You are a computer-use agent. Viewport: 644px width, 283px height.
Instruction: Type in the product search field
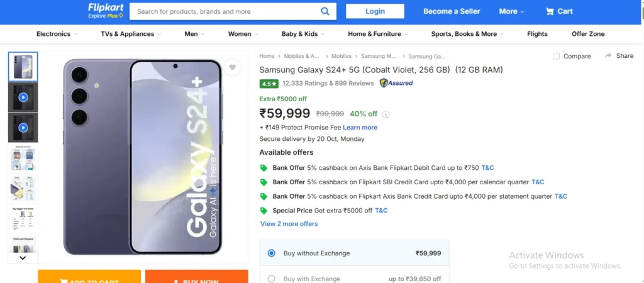[x=223, y=11]
